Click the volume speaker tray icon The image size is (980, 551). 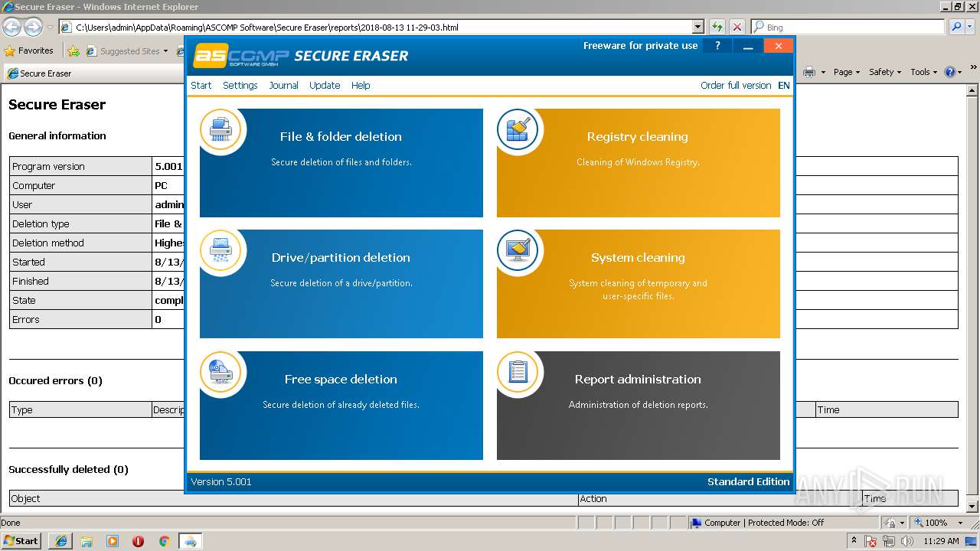pos(907,542)
